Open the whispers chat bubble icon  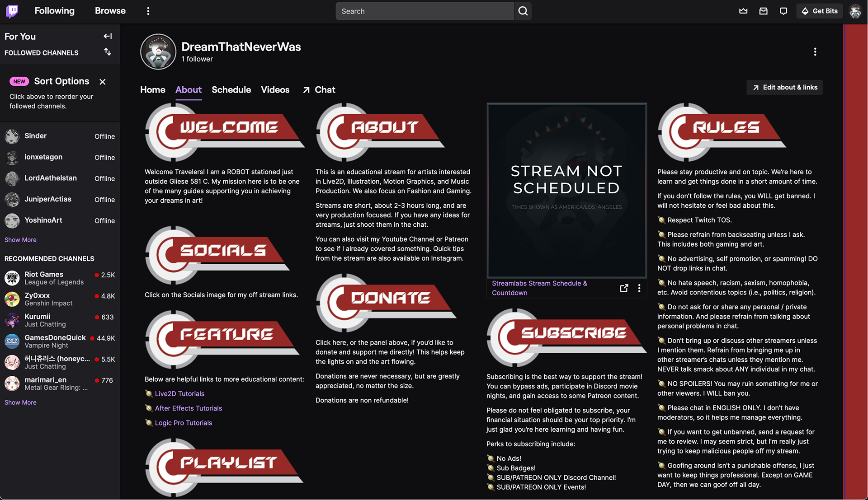click(783, 11)
